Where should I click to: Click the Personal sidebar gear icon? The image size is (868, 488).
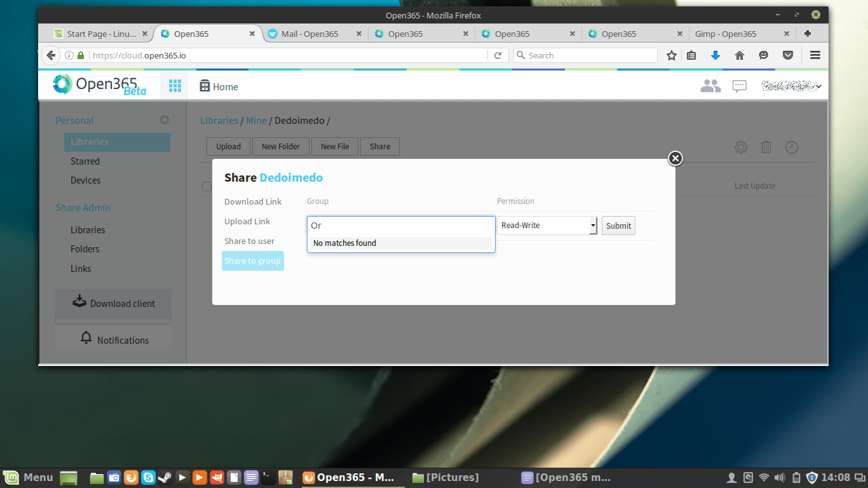point(165,120)
